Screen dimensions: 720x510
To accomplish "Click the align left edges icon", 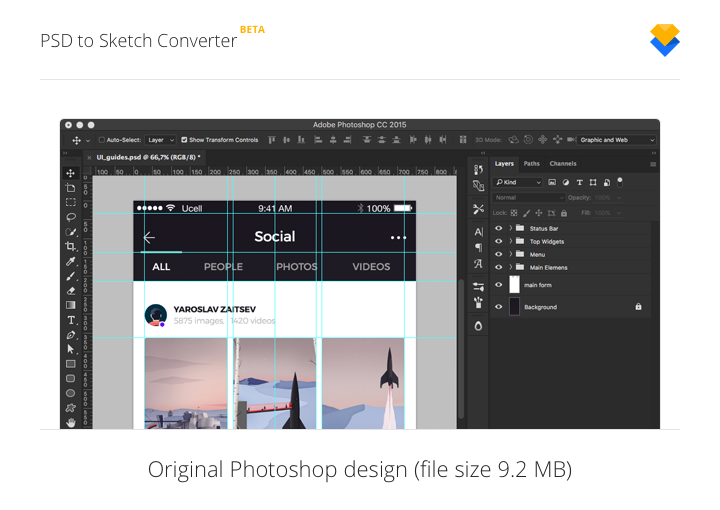I will [318, 140].
